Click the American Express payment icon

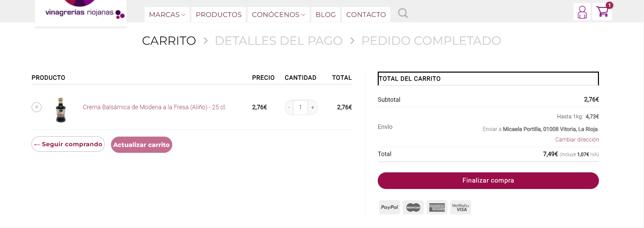(x=437, y=207)
